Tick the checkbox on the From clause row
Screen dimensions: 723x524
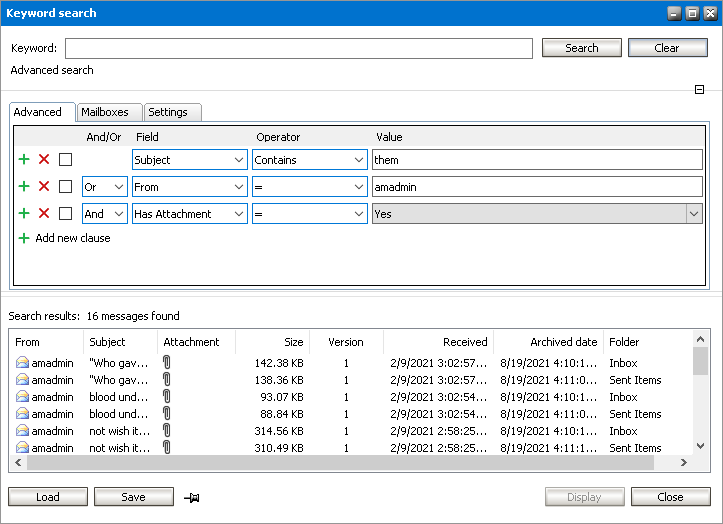click(65, 186)
